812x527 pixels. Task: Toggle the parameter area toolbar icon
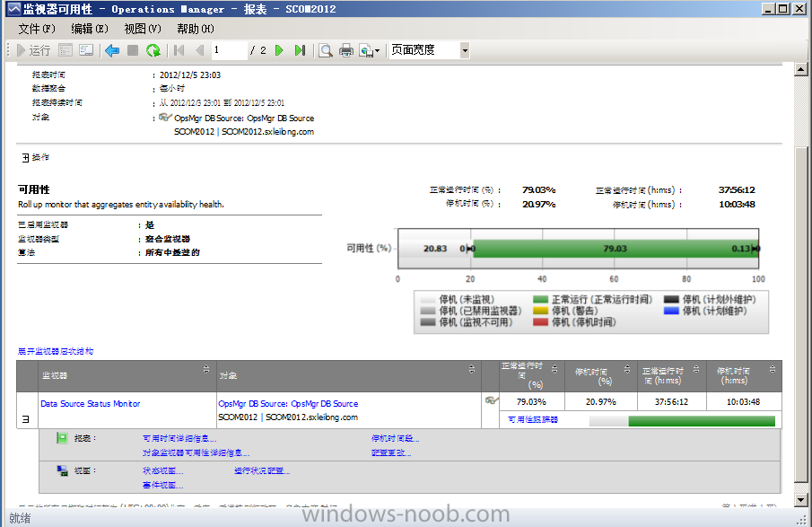pyautogui.click(x=65, y=50)
